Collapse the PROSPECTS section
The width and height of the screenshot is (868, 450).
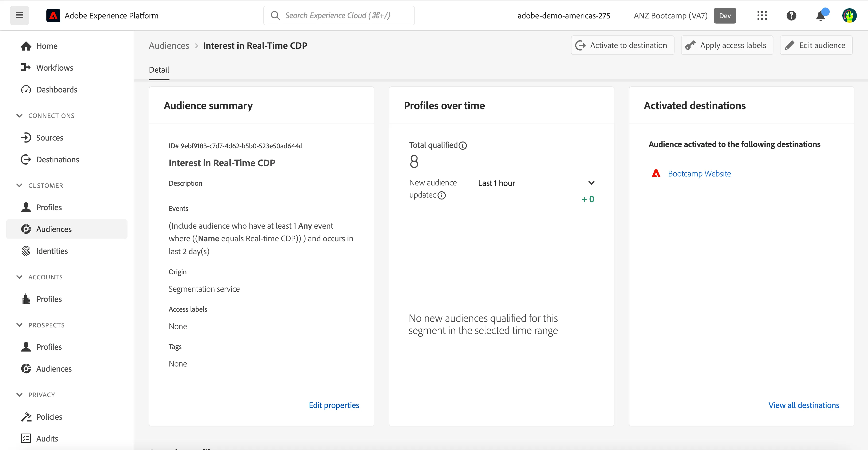click(x=20, y=325)
